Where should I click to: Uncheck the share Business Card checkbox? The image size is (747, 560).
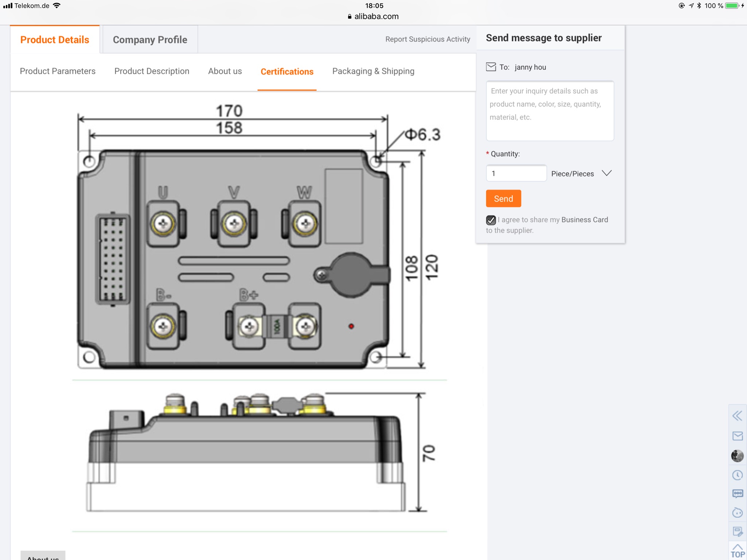coord(491,220)
